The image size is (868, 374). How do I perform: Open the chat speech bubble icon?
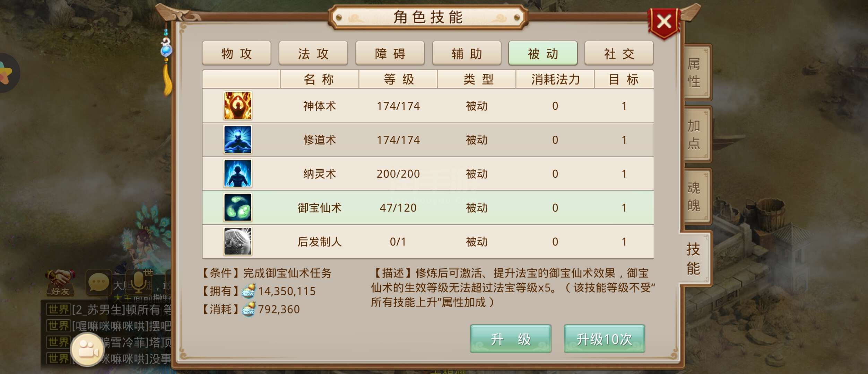pyautogui.click(x=99, y=283)
